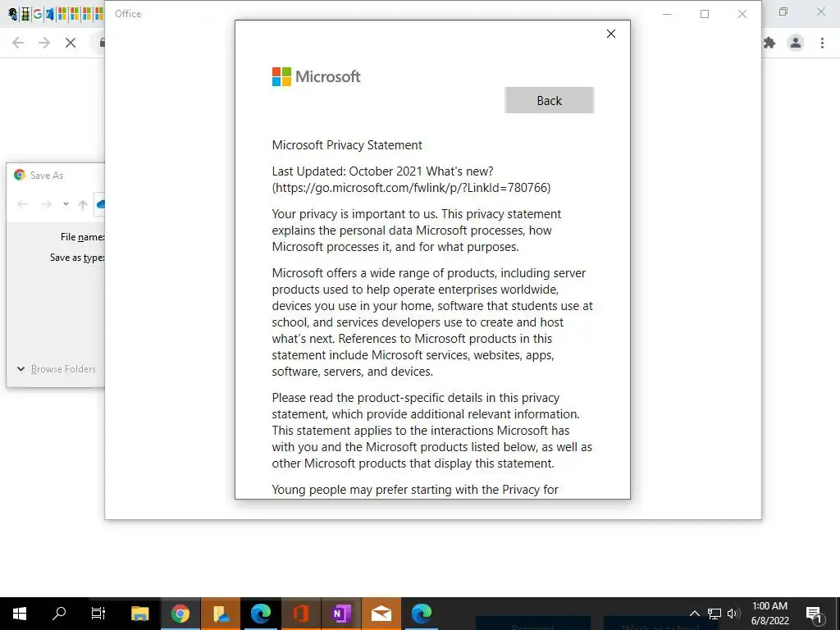The height and width of the screenshot is (630, 840).
Task: Click the Office window title text
Action: click(128, 14)
